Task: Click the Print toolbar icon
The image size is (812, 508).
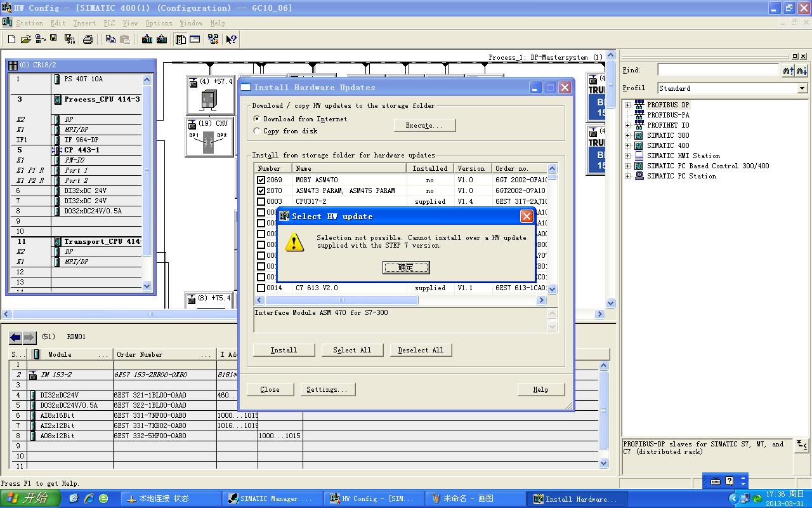Action: coord(88,39)
